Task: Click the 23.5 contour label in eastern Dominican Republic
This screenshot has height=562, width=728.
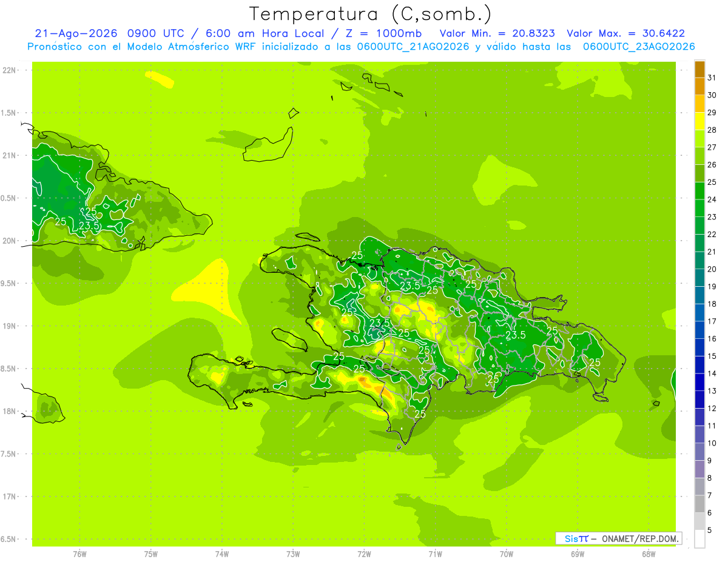Action: [x=516, y=335]
